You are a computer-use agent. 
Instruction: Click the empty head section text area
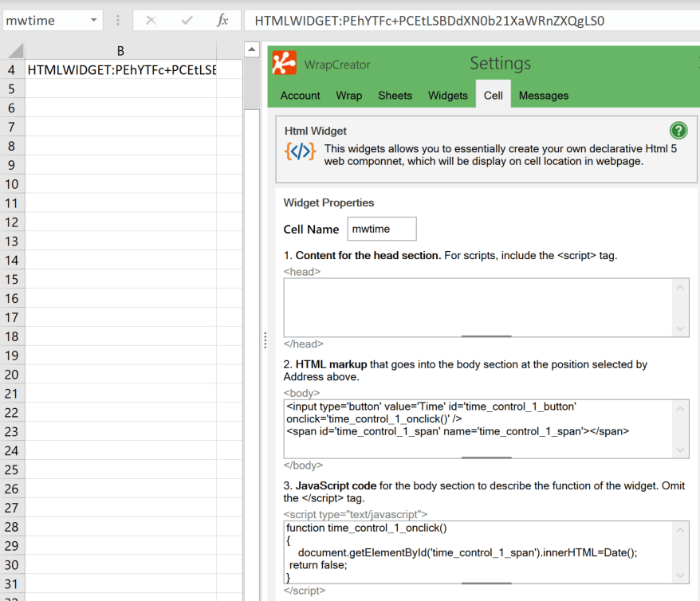tap(478, 307)
